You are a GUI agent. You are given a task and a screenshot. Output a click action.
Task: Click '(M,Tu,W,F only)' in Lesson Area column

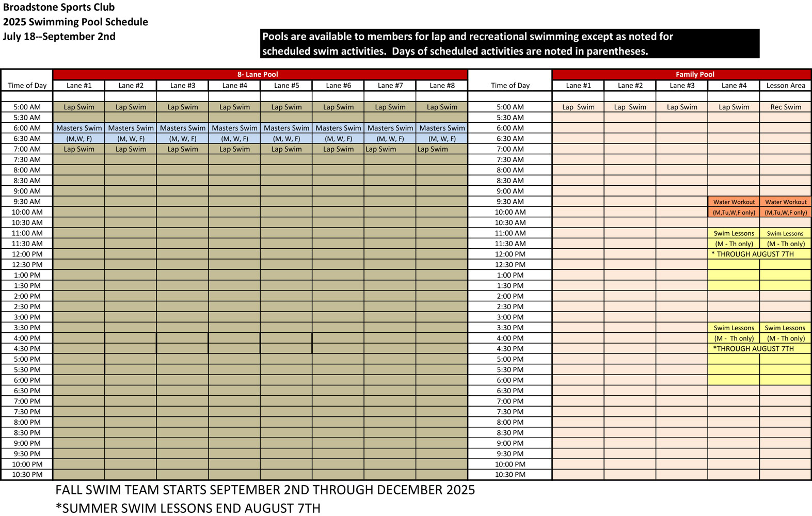pyautogui.click(x=786, y=212)
